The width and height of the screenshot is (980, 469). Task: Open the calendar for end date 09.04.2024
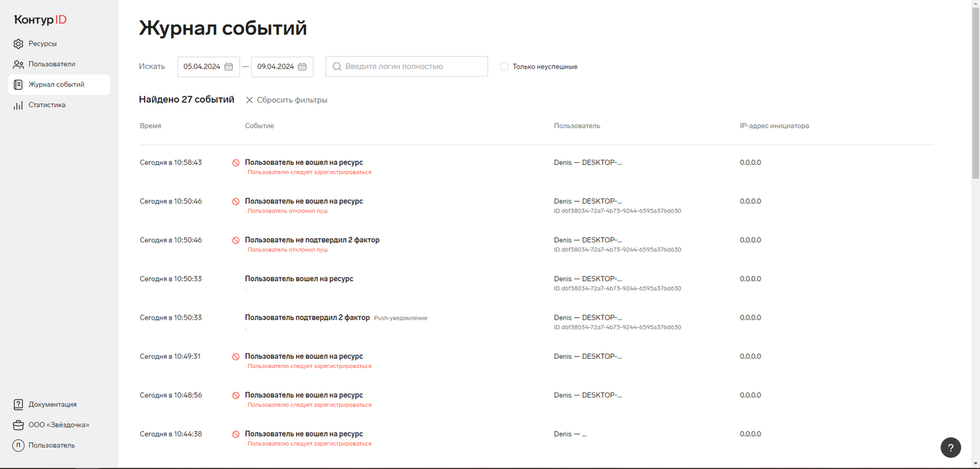pos(302,67)
